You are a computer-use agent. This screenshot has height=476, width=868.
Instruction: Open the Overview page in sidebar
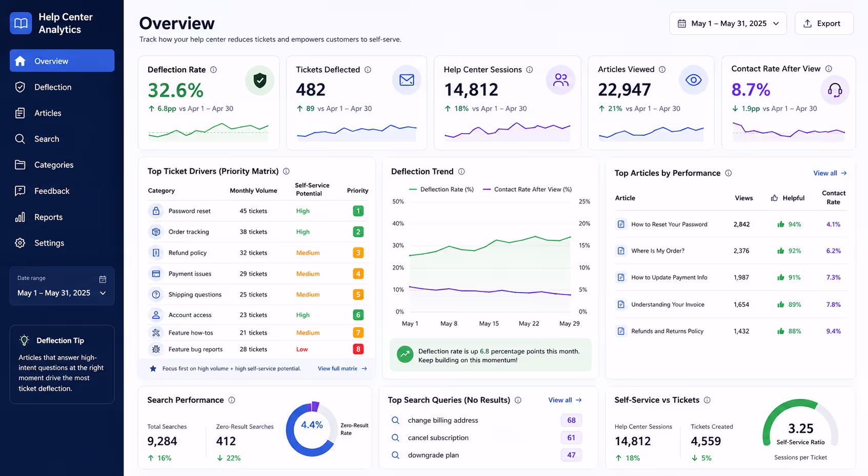tap(62, 61)
